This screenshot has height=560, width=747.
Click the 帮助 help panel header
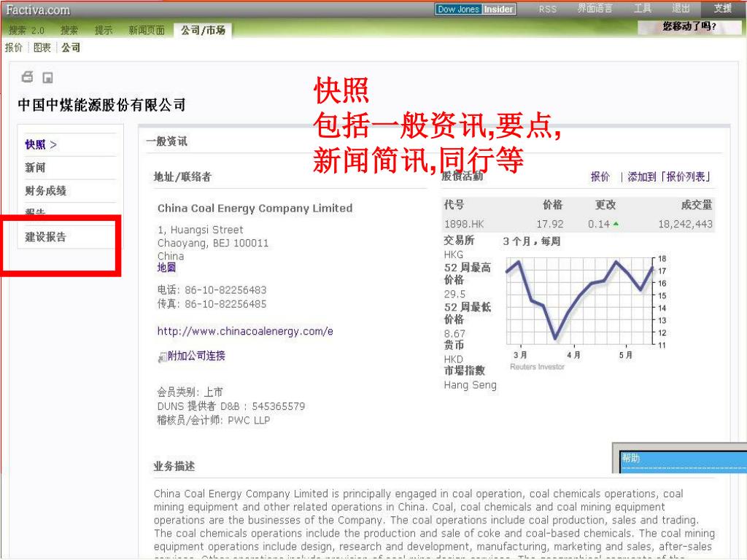(684, 459)
